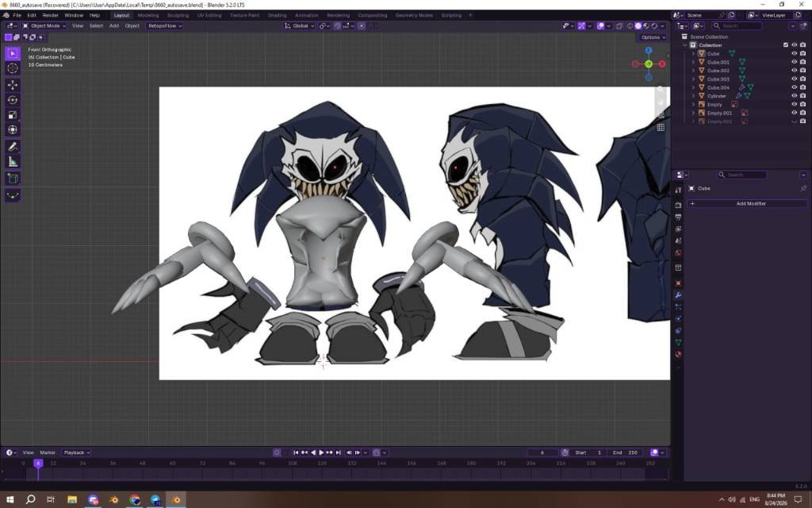This screenshot has width=812, height=508.
Task: Toggle pin icon beside Cube in properties
Action: [803, 188]
